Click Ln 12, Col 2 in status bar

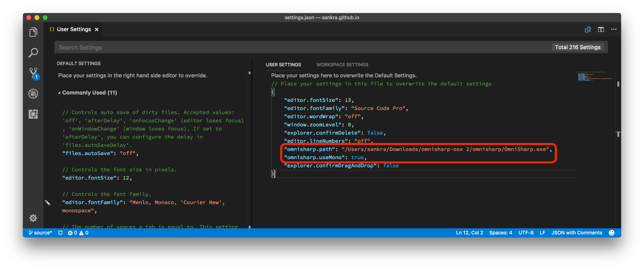tap(469, 233)
